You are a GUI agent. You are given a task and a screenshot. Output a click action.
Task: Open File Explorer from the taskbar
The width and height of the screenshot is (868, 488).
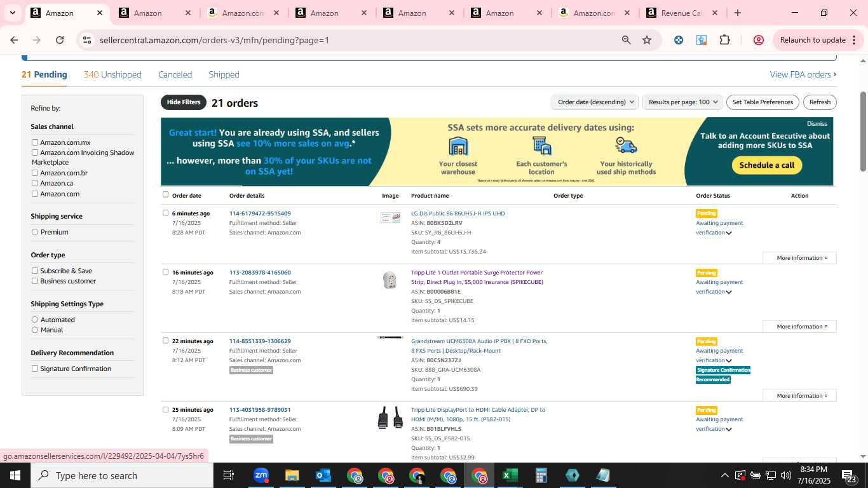pyautogui.click(x=292, y=475)
